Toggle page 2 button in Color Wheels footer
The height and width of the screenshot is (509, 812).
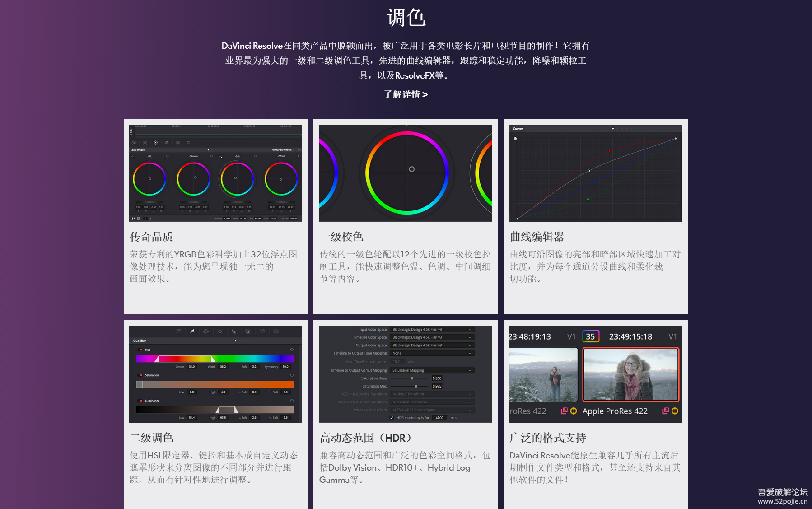(x=150, y=219)
